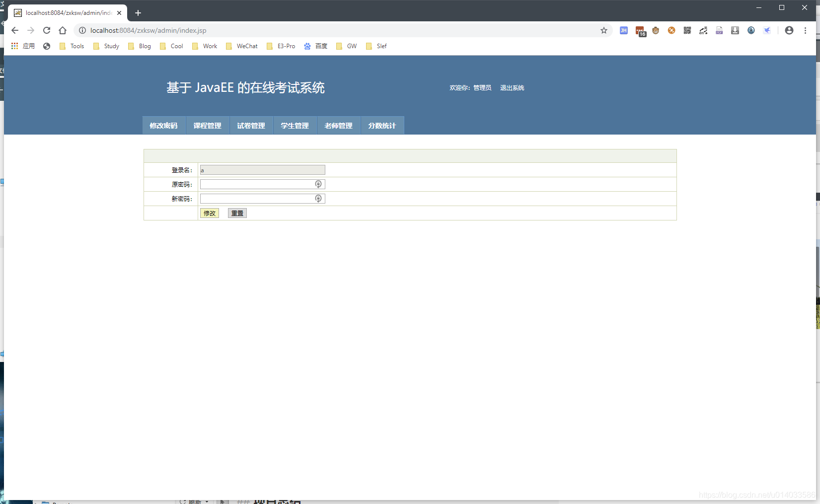
Task: Maximize the Chrome window
Action: tap(782, 7)
